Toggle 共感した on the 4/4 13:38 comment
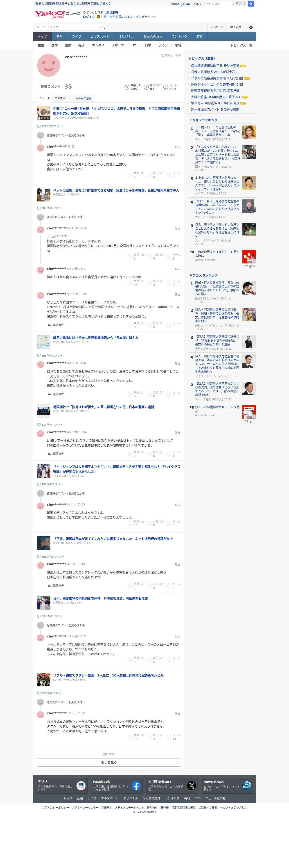Screen dimensions: 289x868 point(136,523)
